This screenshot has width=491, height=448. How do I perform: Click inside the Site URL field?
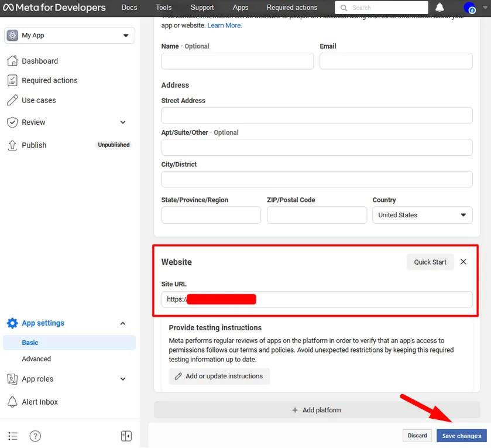coord(322,299)
